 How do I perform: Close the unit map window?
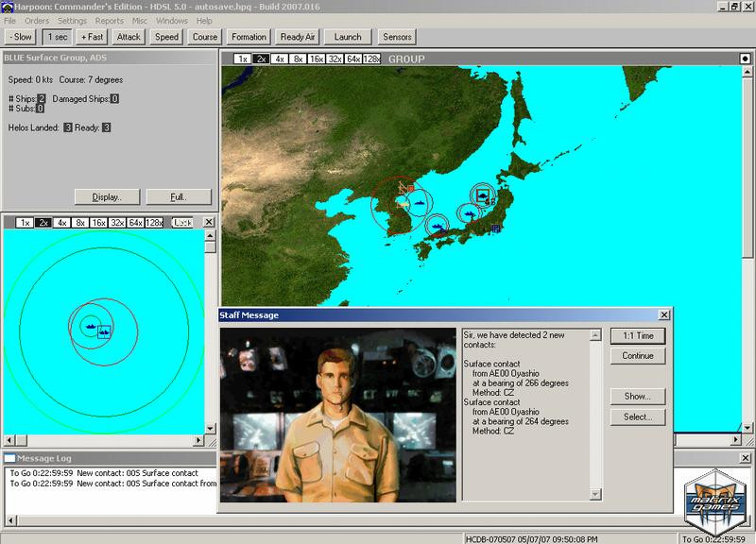208,222
